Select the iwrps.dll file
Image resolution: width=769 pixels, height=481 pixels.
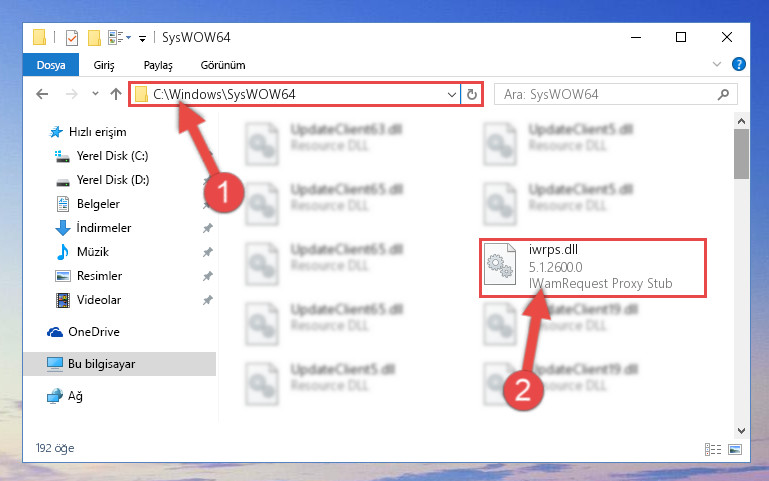tap(592, 267)
